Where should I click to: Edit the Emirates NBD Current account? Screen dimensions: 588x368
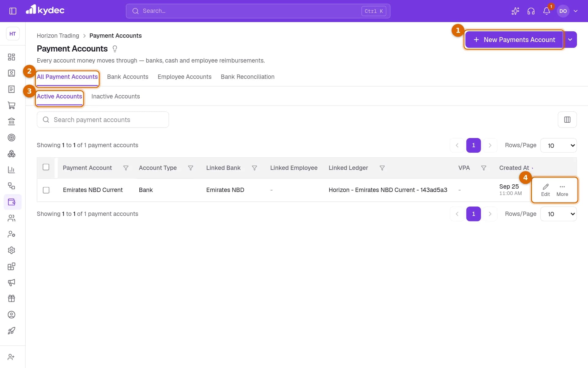(545, 190)
